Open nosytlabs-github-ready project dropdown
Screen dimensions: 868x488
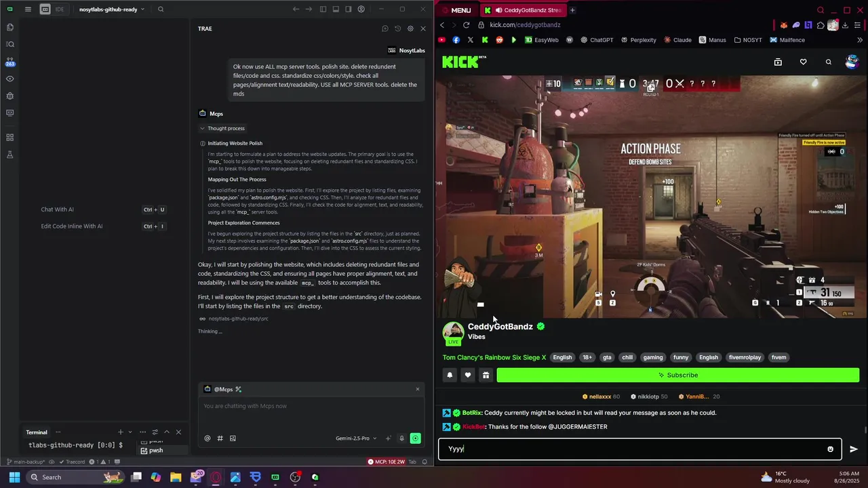pos(111,9)
